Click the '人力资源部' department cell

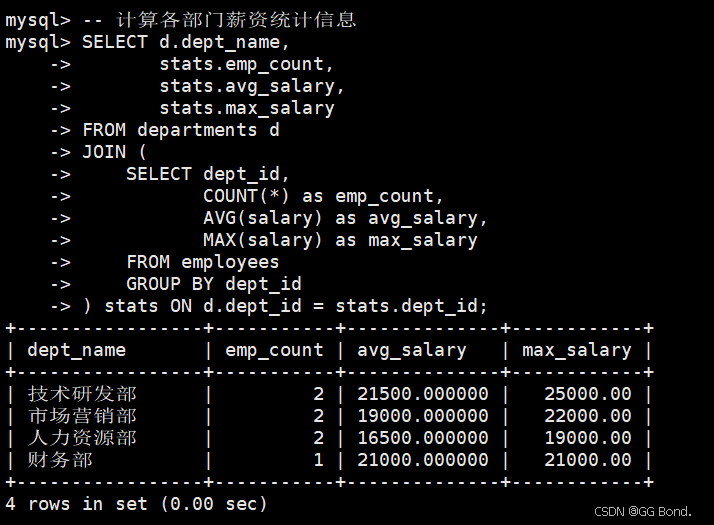tap(82, 438)
